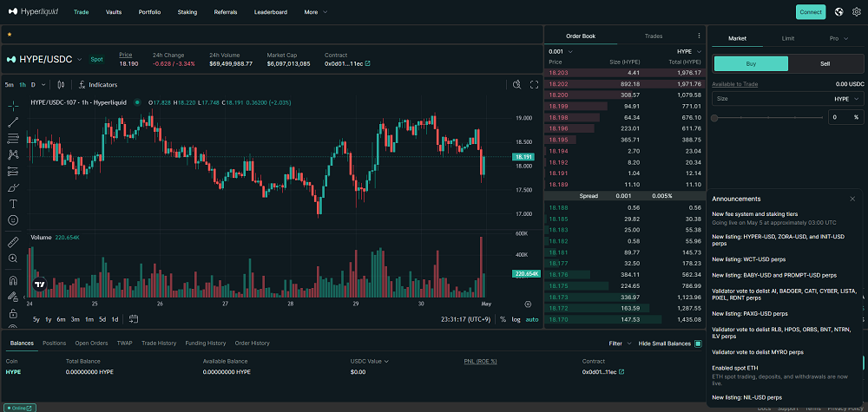Click the TradingView logo on chart
The height and width of the screenshot is (412, 868).
(x=39, y=284)
